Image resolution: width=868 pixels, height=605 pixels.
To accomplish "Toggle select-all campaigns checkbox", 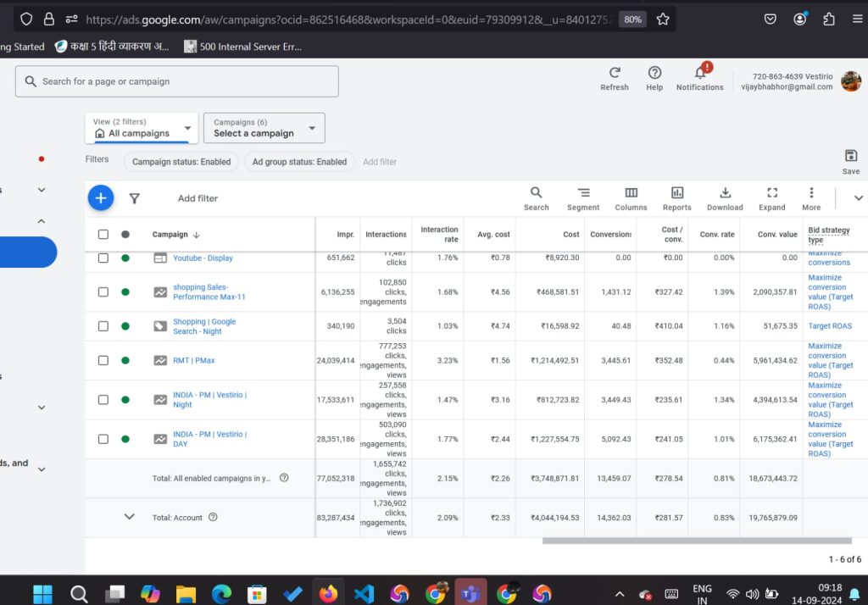I will click(x=103, y=234).
